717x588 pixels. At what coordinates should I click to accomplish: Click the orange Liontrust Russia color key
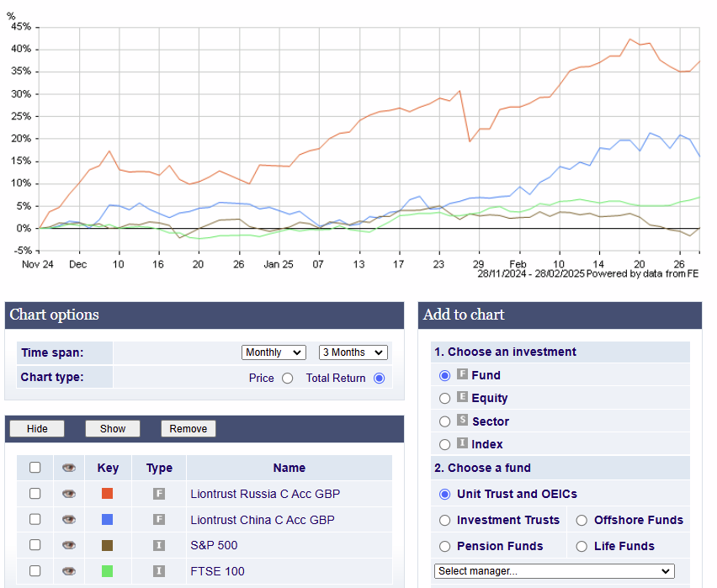coord(107,494)
